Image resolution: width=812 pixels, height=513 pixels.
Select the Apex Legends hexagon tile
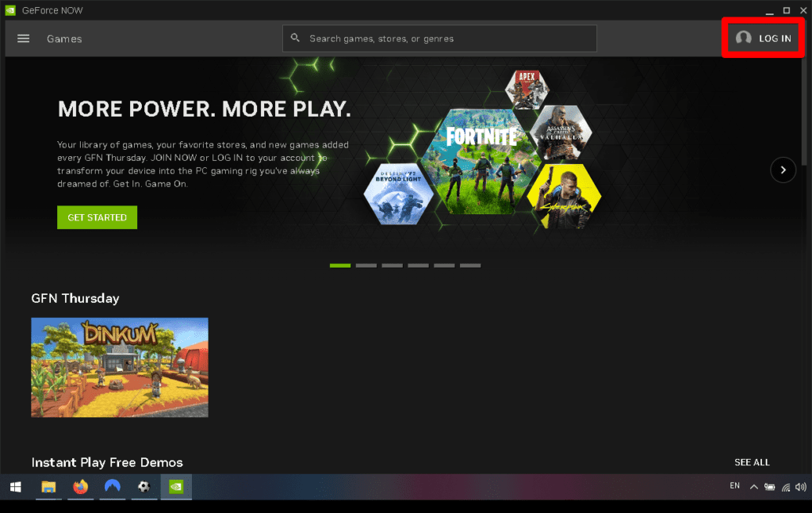527,89
